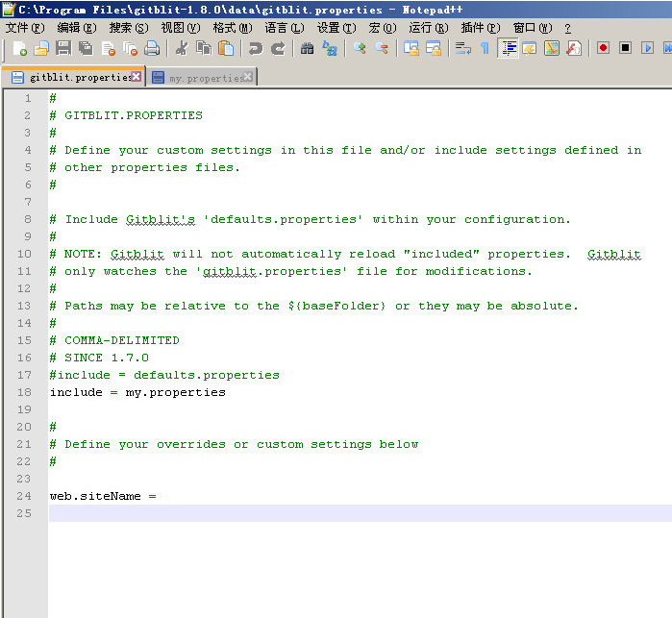Play back recorded macro with blue arrow
The height and width of the screenshot is (618, 672).
click(648, 48)
